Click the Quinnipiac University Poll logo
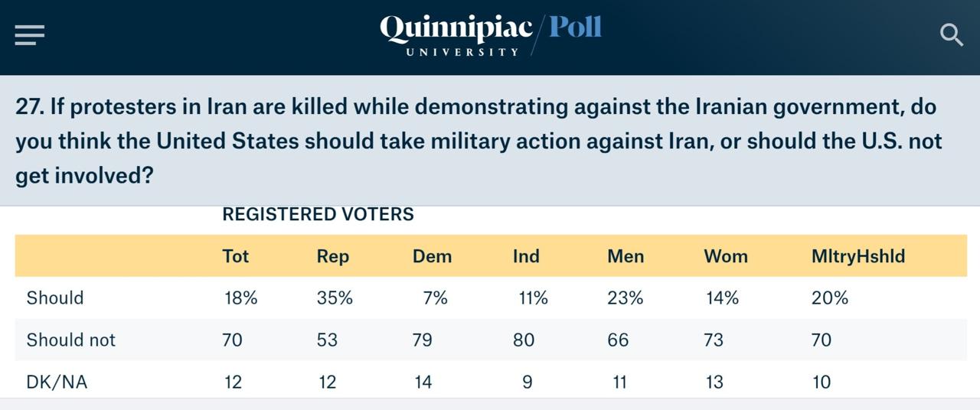The height and width of the screenshot is (410, 980). coord(490,34)
